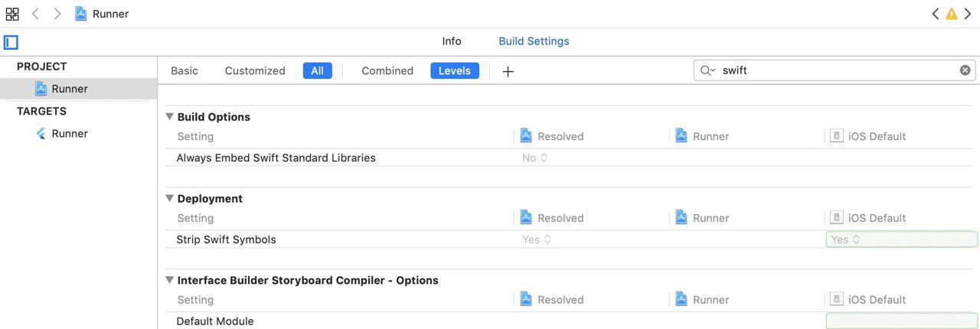Clear the swift search text
Screen dimensions: 980x329
(965, 70)
